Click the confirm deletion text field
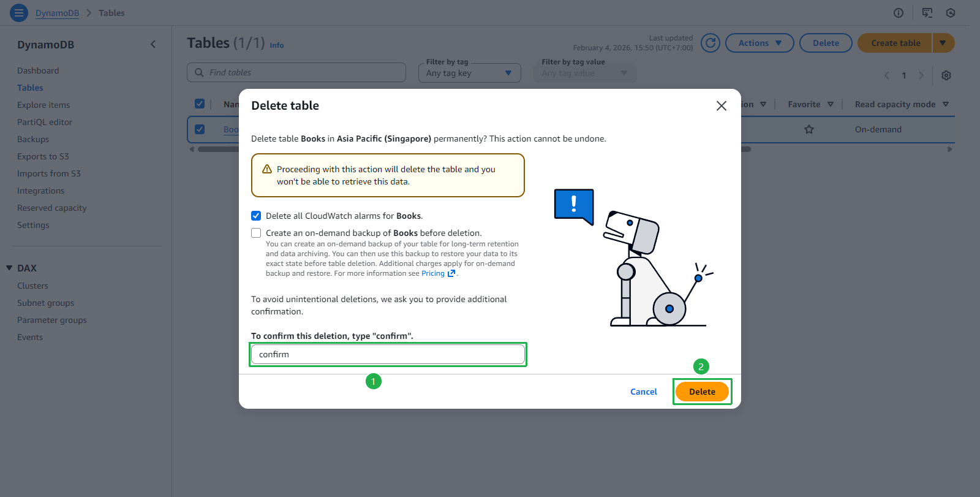This screenshot has width=980, height=497. pyautogui.click(x=388, y=354)
